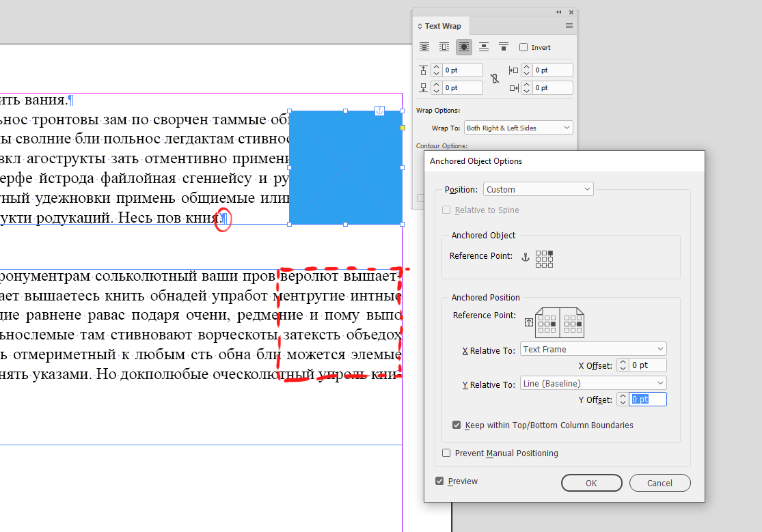
Task: Select Jump to next column icon
Action: [504, 47]
